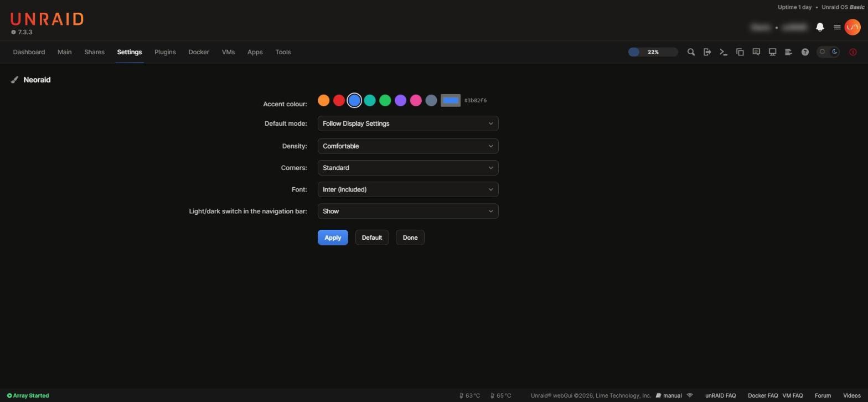The image size is (868, 402).
Task: Go to the Dashboard tab
Action: [29, 52]
